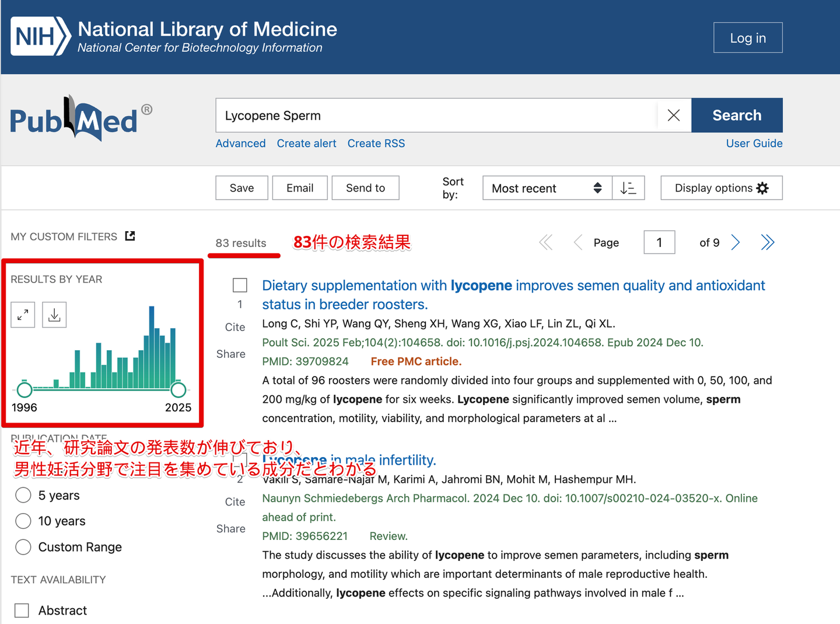
Task: Clear the search box with the X
Action: [x=674, y=116]
